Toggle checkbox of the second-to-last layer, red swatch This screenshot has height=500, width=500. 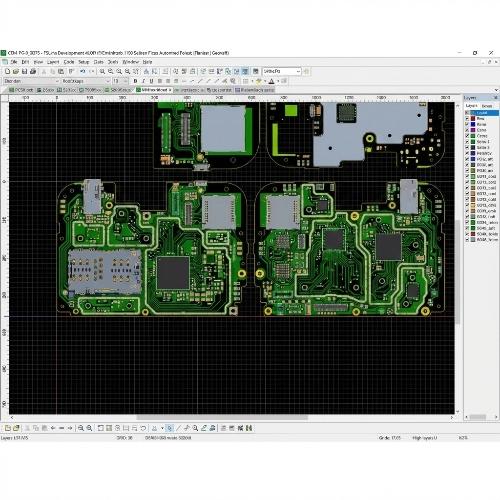467,234
